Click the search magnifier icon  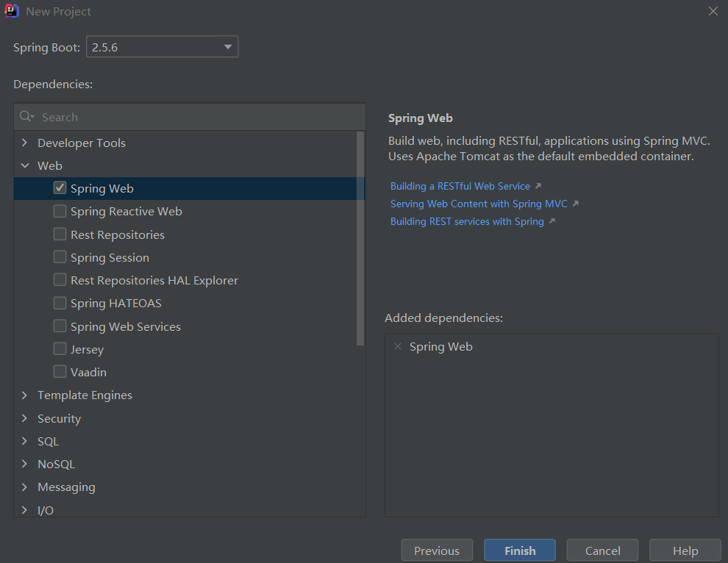pos(26,116)
